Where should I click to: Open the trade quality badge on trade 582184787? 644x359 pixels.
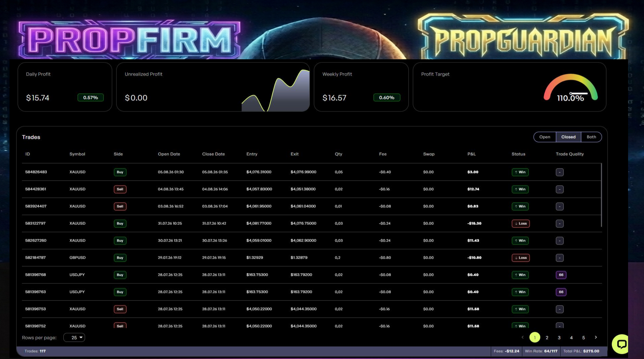tap(560, 258)
